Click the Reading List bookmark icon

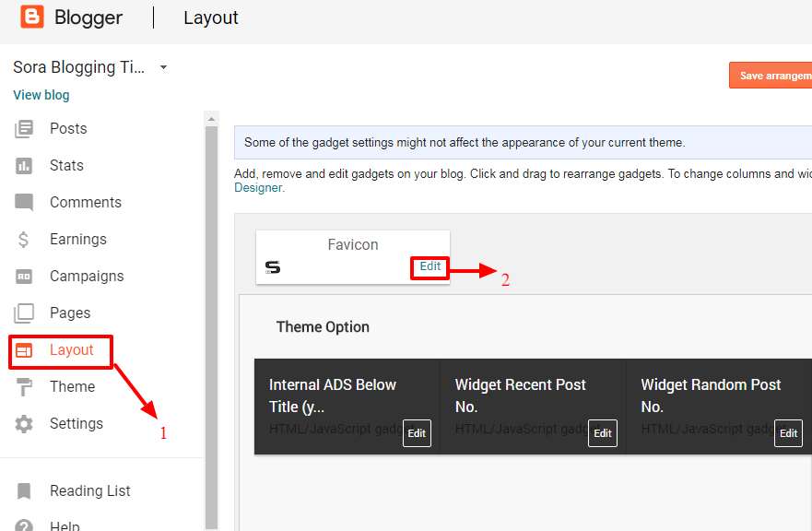[x=24, y=490]
